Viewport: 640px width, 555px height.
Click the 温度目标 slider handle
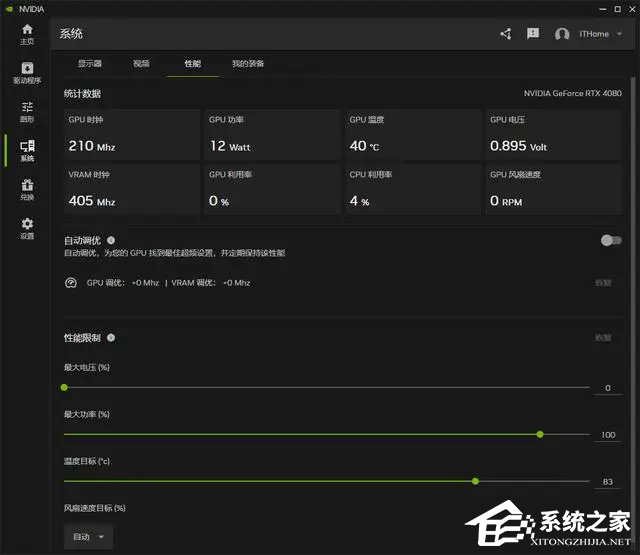[475, 481]
